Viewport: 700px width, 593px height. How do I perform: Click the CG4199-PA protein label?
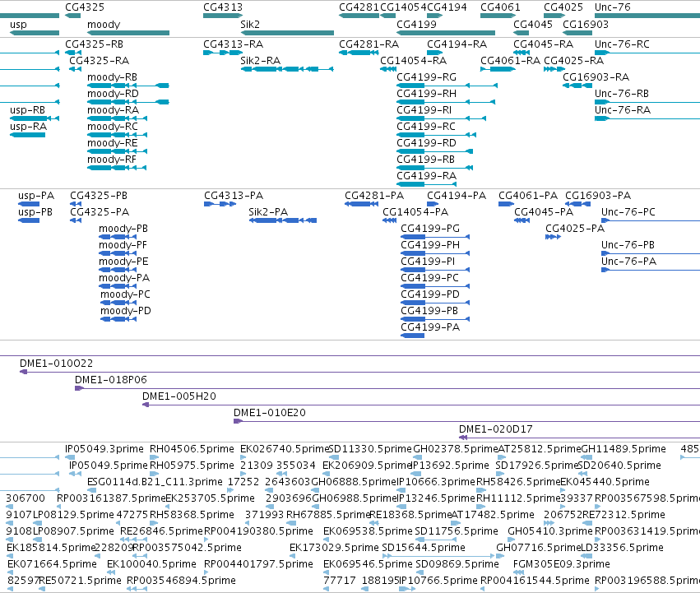(430, 327)
